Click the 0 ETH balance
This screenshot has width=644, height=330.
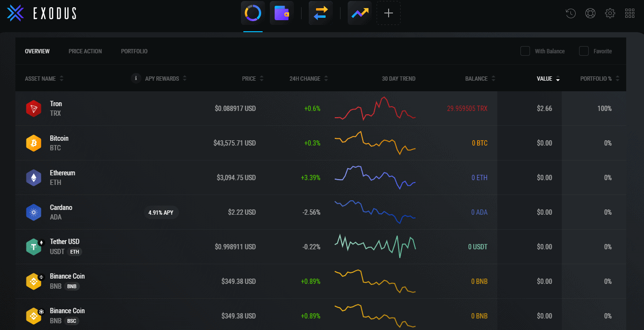[x=480, y=178]
